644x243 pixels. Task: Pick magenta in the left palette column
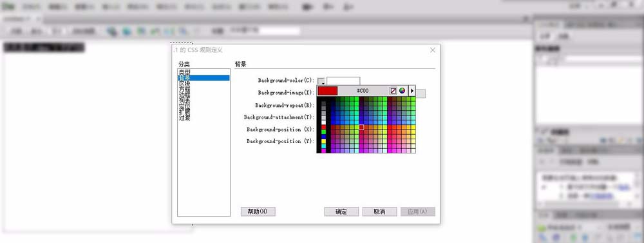pos(324,151)
